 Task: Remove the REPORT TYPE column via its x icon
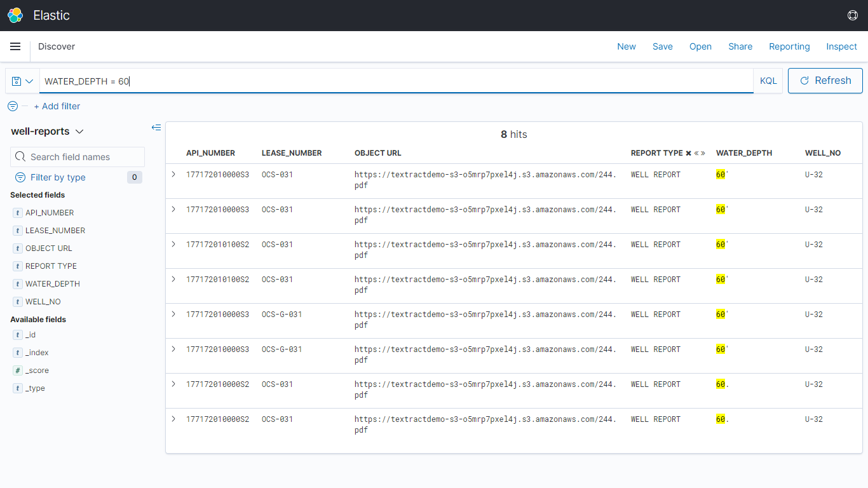[x=689, y=152]
